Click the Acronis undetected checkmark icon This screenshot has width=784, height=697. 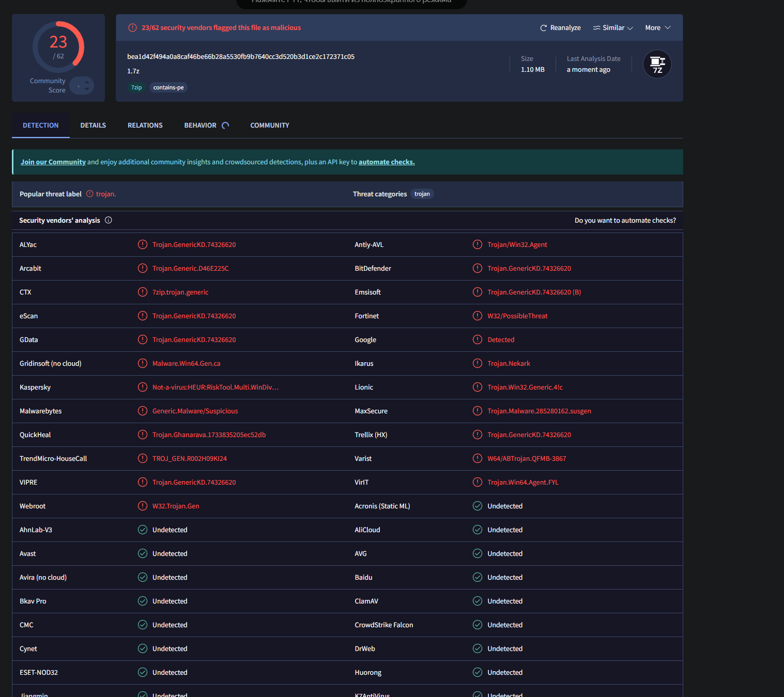(478, 506)
